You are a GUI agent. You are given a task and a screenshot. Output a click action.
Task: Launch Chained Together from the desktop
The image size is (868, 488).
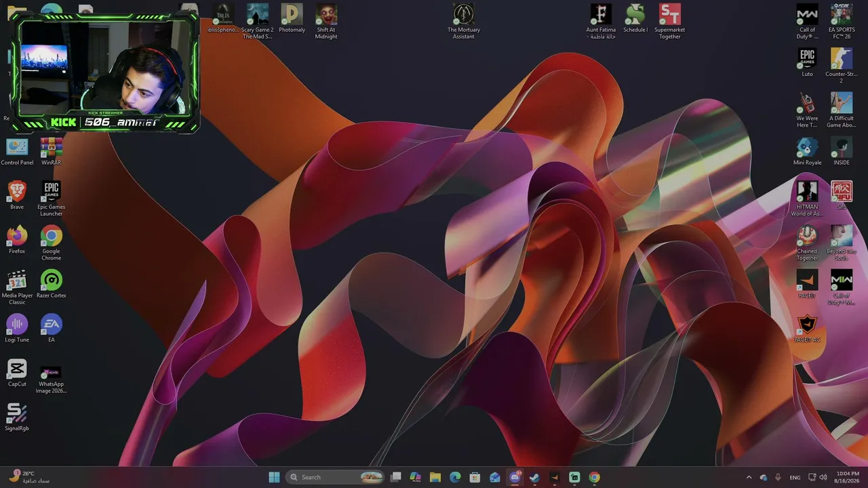(x=807, y=243)
